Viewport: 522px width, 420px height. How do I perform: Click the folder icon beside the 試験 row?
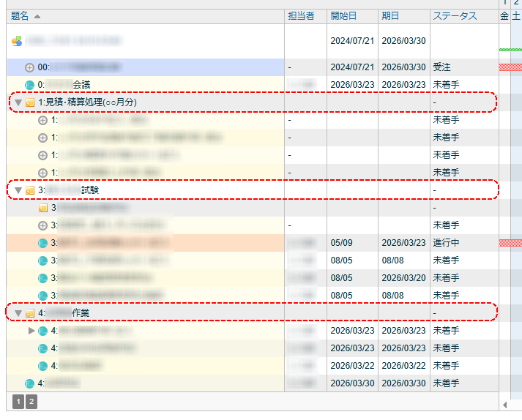[30, 190]
